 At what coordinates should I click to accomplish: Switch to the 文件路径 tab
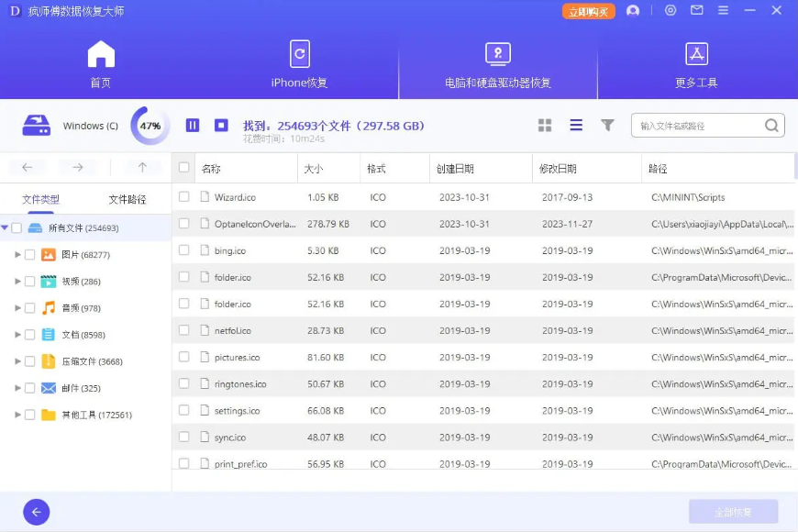point(127,199)
